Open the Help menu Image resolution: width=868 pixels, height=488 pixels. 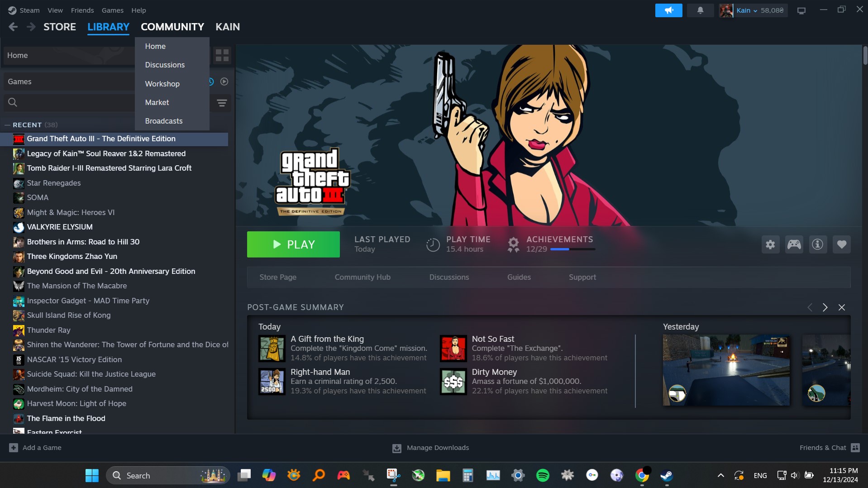138,10
